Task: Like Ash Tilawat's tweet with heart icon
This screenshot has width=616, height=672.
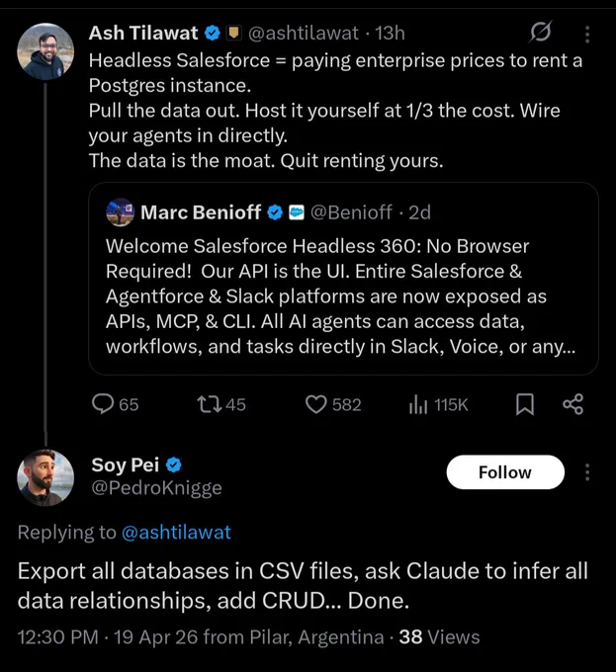Action: click(316, 404)
